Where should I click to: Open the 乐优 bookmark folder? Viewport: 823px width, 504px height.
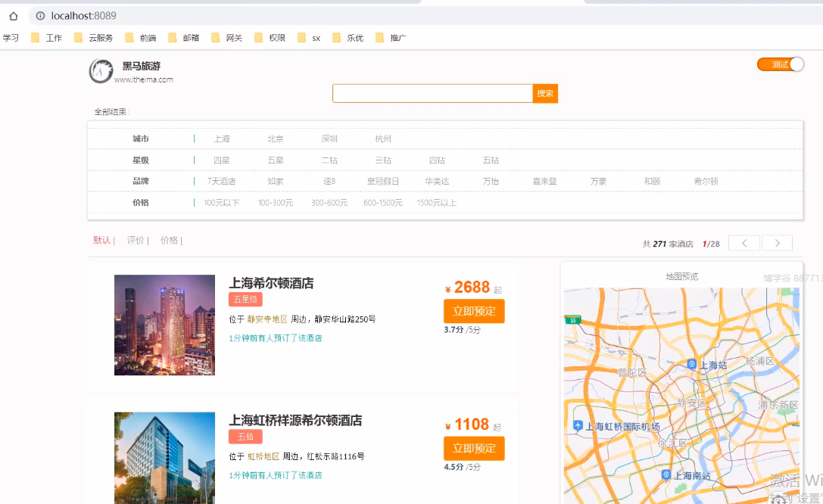[348, 38]
